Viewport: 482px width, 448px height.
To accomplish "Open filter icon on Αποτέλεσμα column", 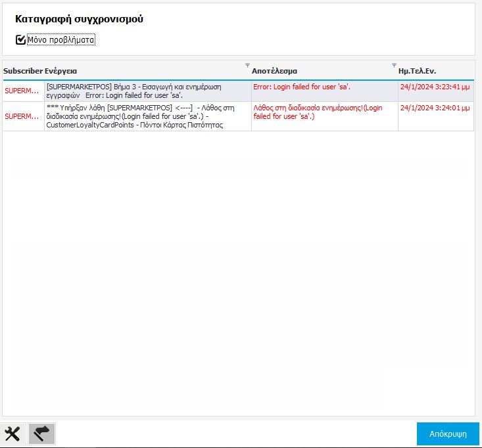I will point(394,65).
